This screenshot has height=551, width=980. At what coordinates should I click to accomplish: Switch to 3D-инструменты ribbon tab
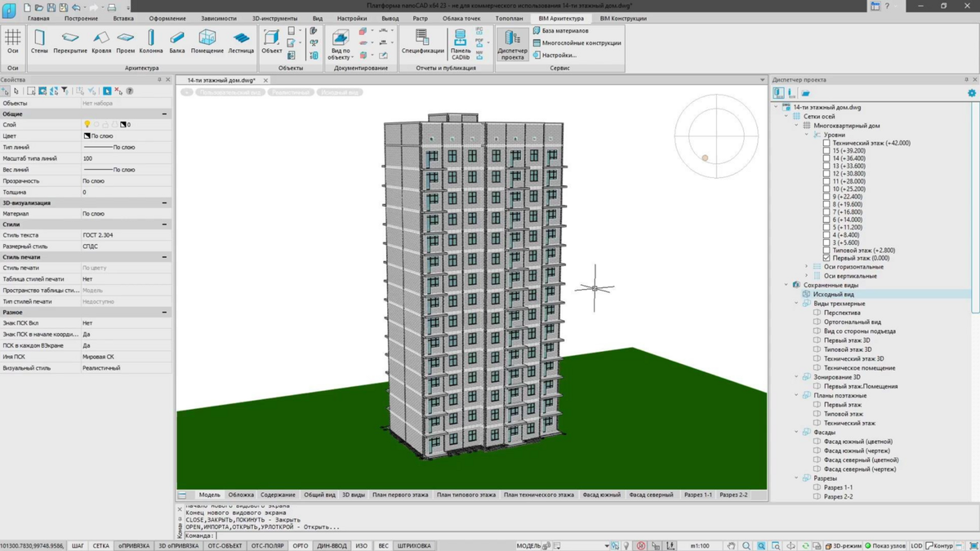tap(274, 18)
